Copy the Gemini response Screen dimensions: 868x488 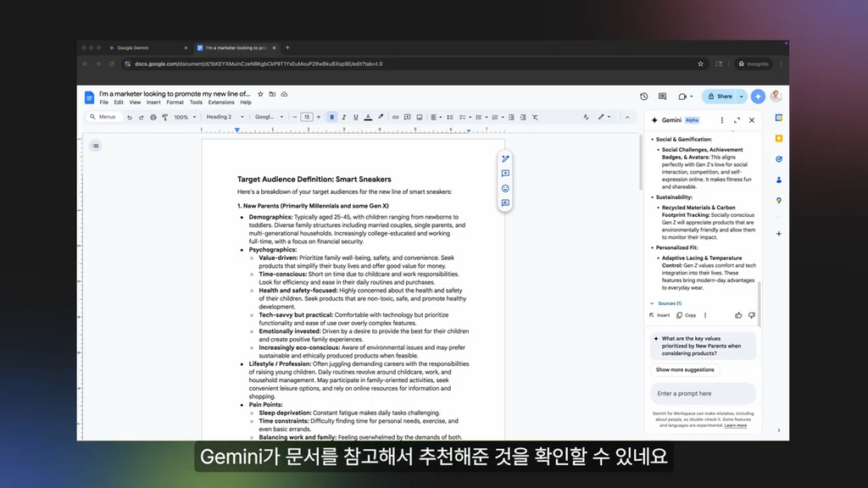coord(687,315)
